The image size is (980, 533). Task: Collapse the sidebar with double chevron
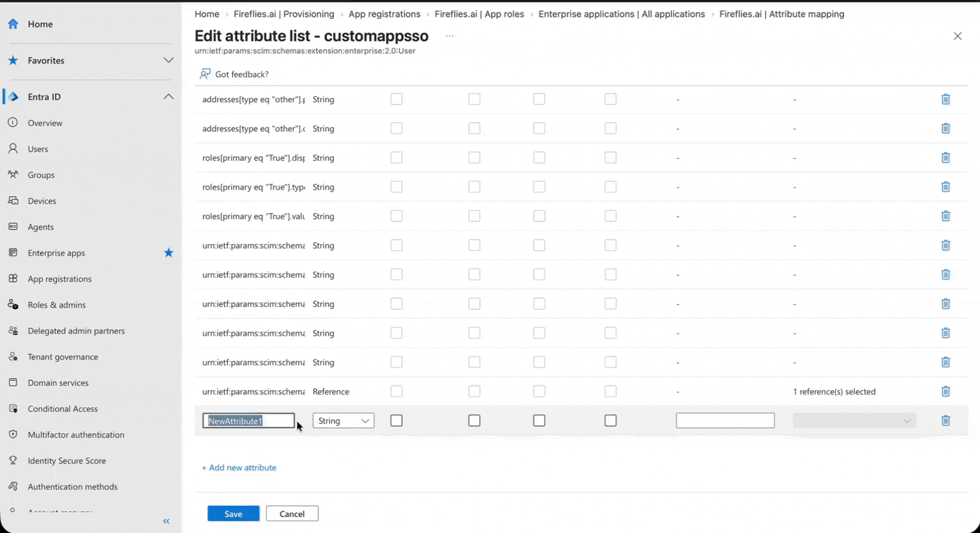(x=166, y=521)
